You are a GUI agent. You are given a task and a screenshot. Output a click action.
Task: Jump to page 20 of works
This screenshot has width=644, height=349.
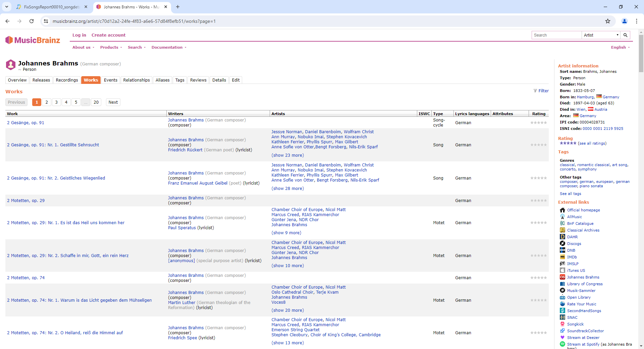pyautogui.click(x=96, y=102)
